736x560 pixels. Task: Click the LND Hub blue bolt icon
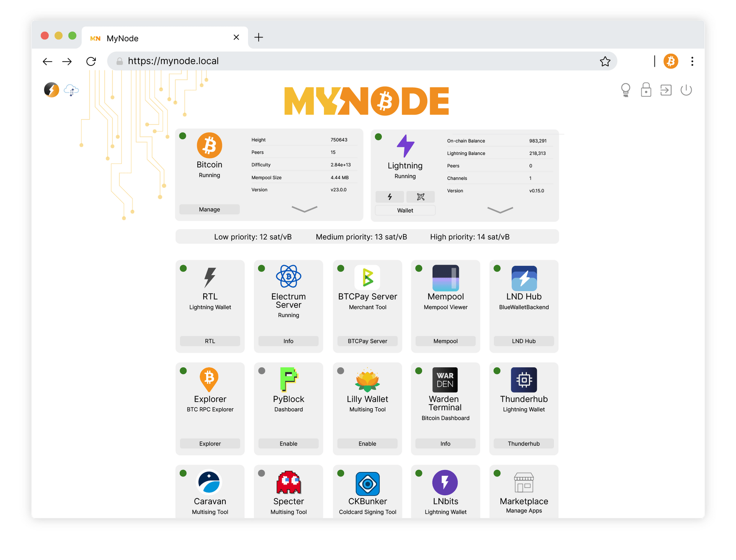pos(524,278)
